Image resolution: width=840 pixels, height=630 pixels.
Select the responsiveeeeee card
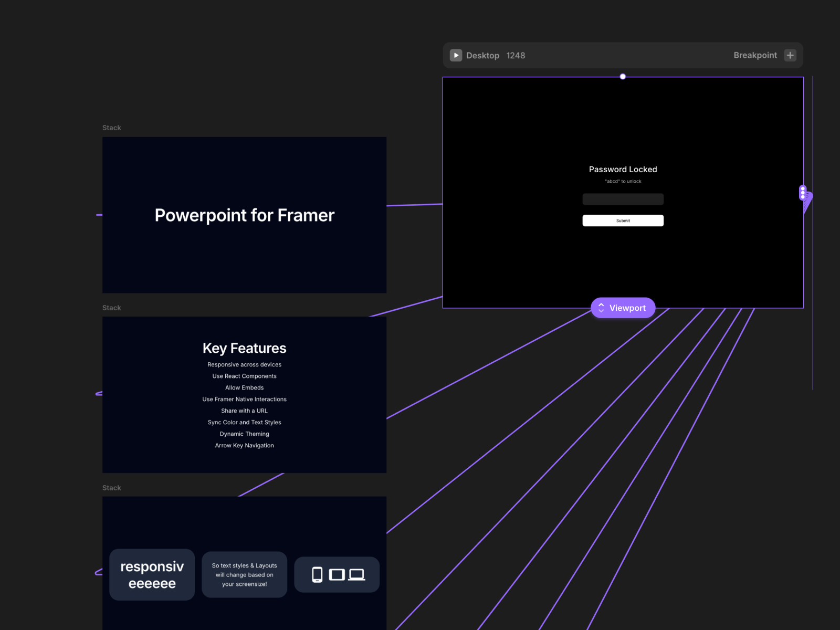152,574
